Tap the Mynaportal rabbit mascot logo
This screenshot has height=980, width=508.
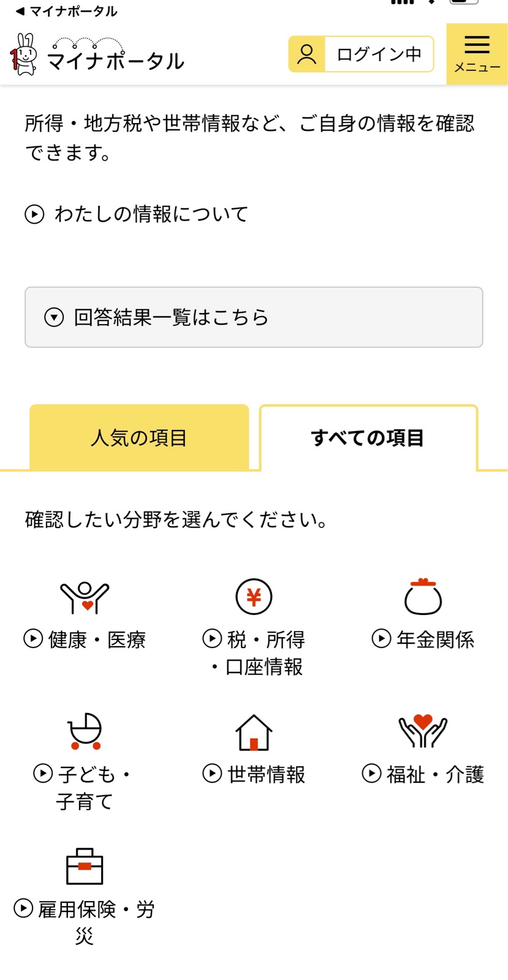coord(25,55)
